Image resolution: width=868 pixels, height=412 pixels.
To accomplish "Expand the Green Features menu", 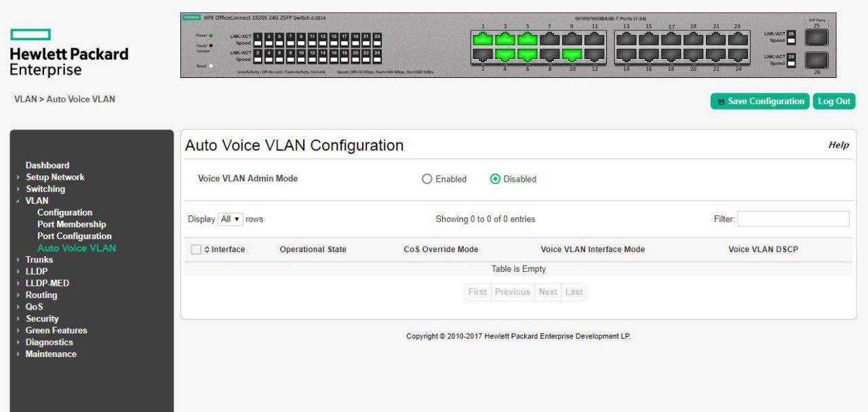I will [56, 330].
